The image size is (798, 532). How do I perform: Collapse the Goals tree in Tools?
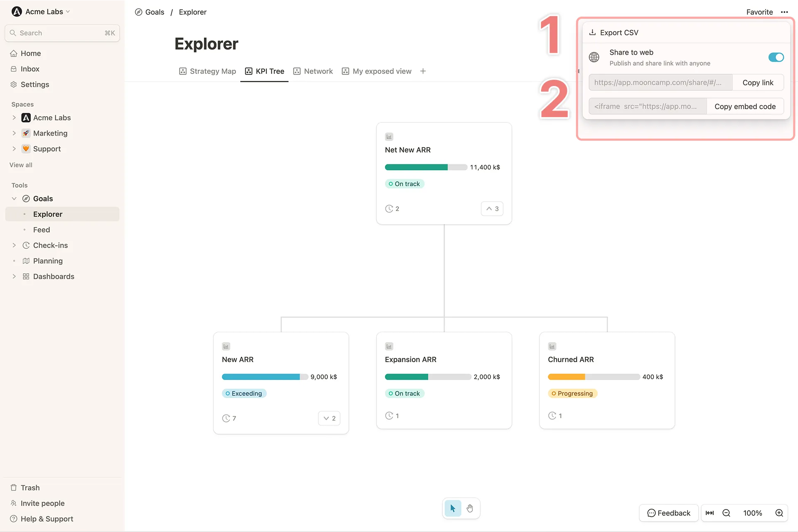14,199
